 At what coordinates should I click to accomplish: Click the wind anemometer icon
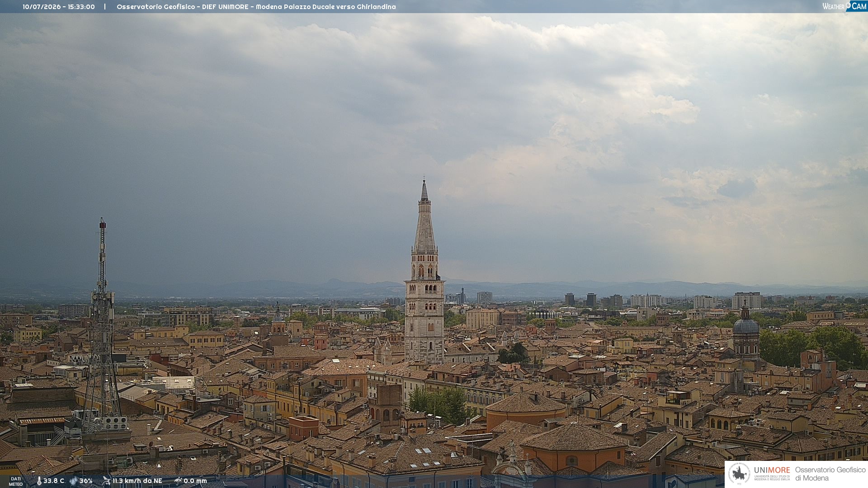click(106, 481)
